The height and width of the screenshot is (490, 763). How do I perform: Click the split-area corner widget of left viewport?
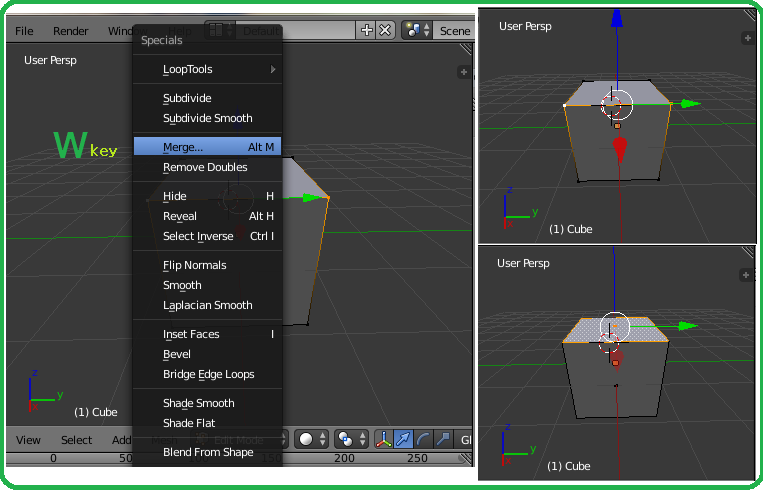click(466, 50)
